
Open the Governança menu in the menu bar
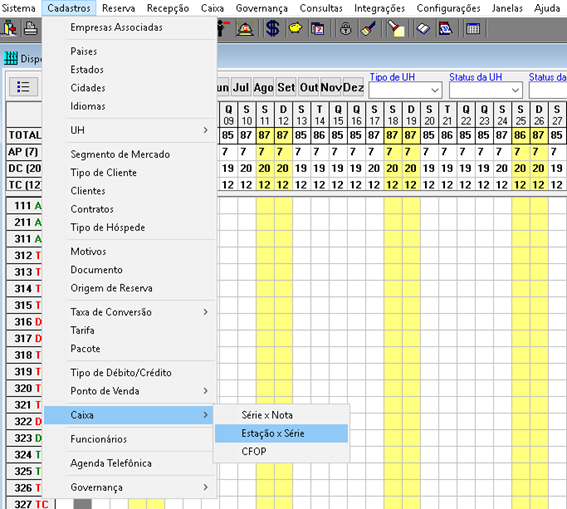point(262,8)
